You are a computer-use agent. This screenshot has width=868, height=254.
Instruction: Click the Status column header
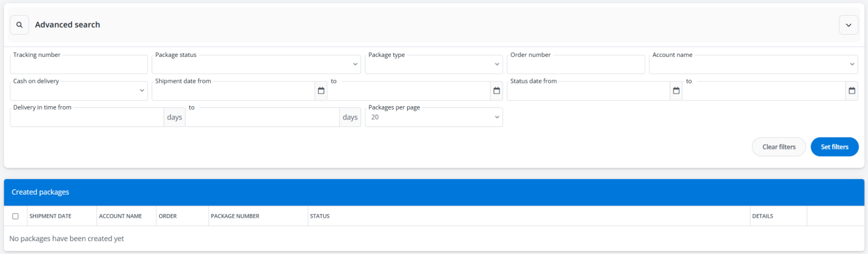pyautogui.click(x=320, y=216)
